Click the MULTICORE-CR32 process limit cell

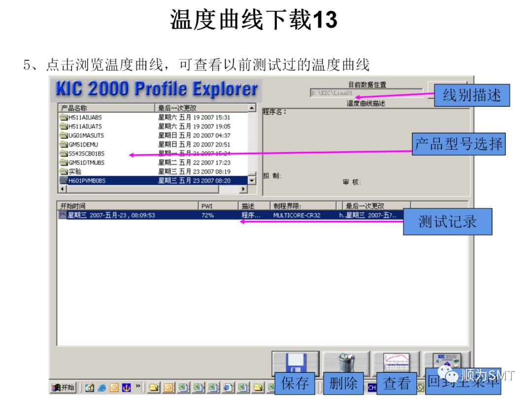pyautogui.click(x=297, y=215)
